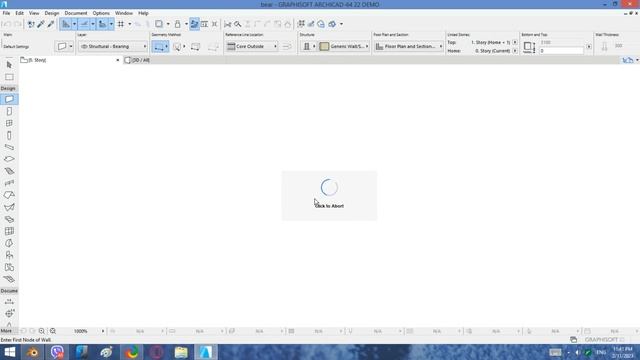640x360 pixels.
Task: Select the Roof tool in the toolbox
Action: 9,196
